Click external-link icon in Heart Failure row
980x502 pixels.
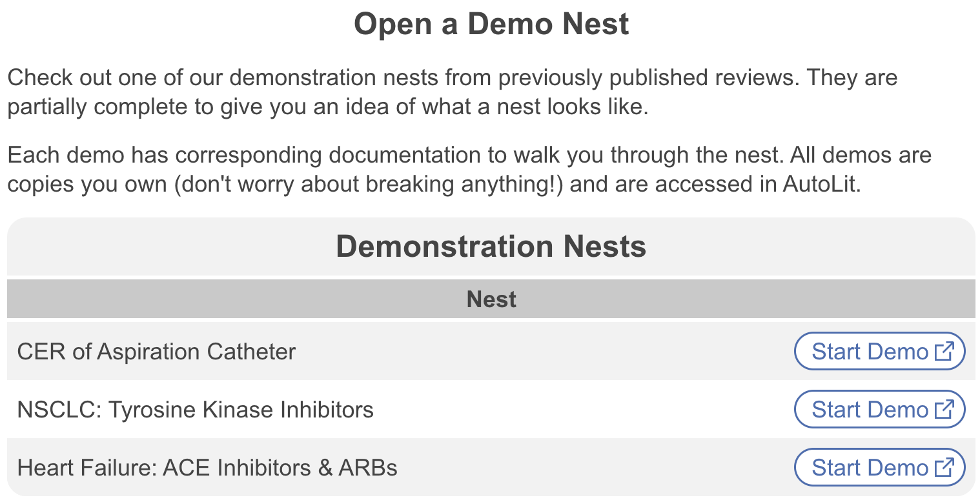coord(944,468)
